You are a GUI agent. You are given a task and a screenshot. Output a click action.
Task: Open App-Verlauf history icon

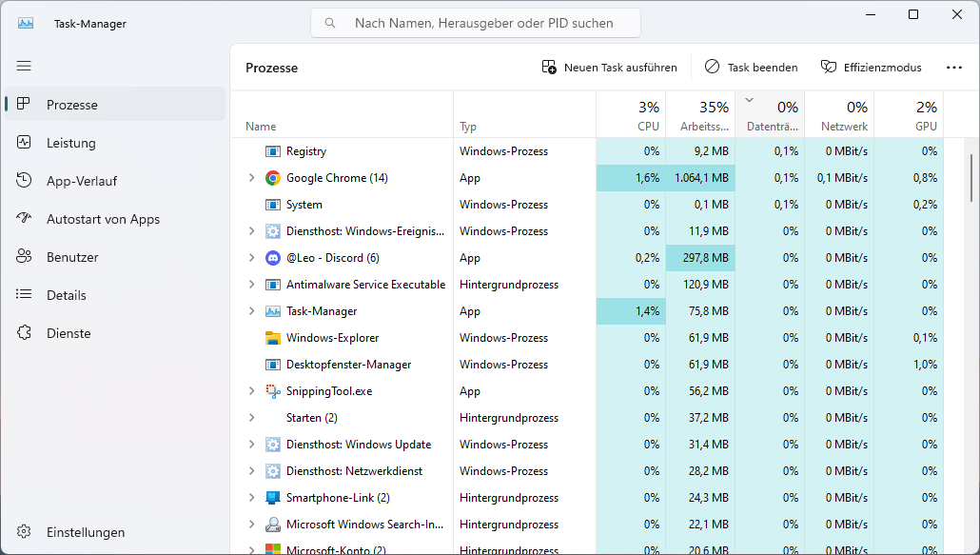pyautogui.click(x=25, y=181)
